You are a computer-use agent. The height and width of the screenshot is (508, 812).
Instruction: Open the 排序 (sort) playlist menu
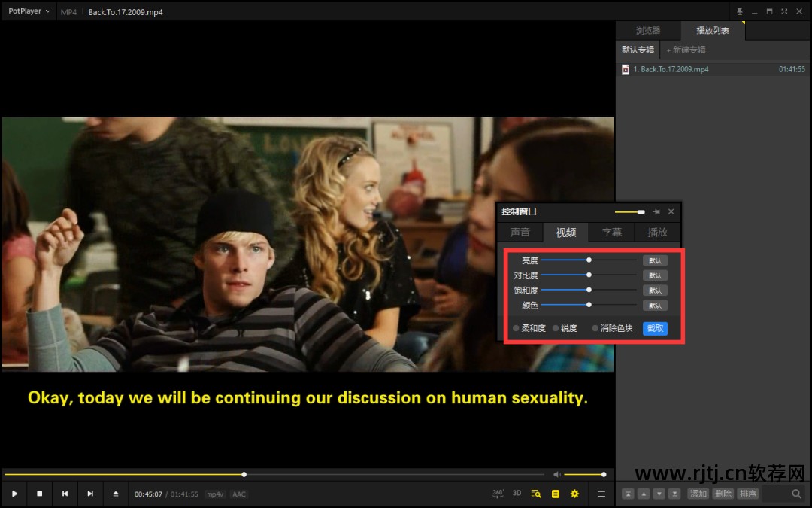pyautogui.click(x=747, y=494)
